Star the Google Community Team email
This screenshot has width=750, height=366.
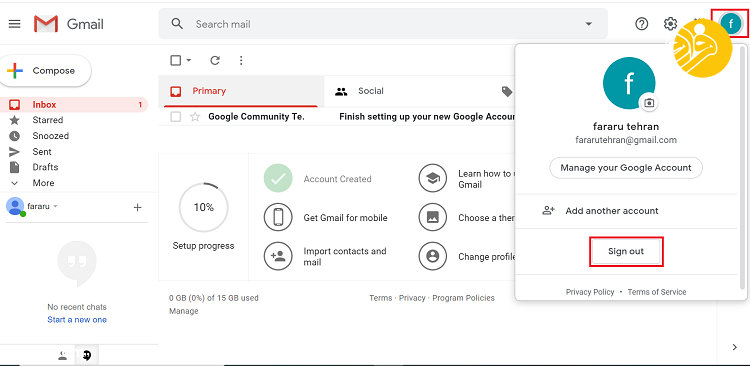[195, 117]
